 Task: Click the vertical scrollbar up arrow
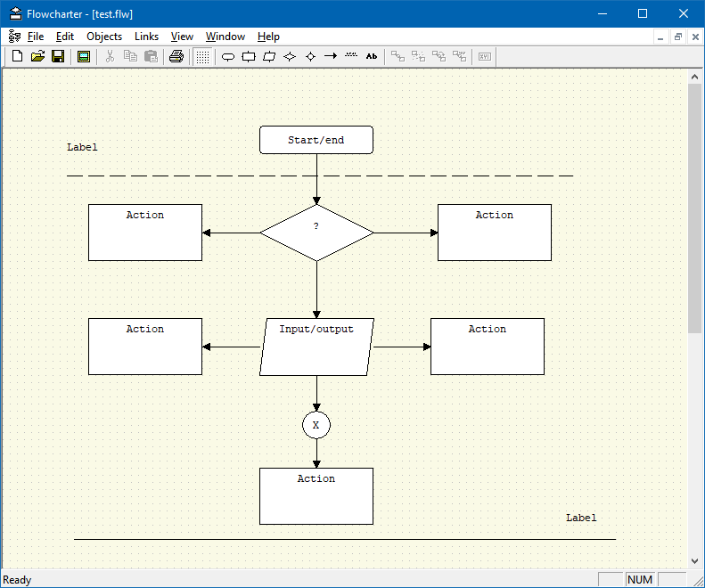coord(694,77)
